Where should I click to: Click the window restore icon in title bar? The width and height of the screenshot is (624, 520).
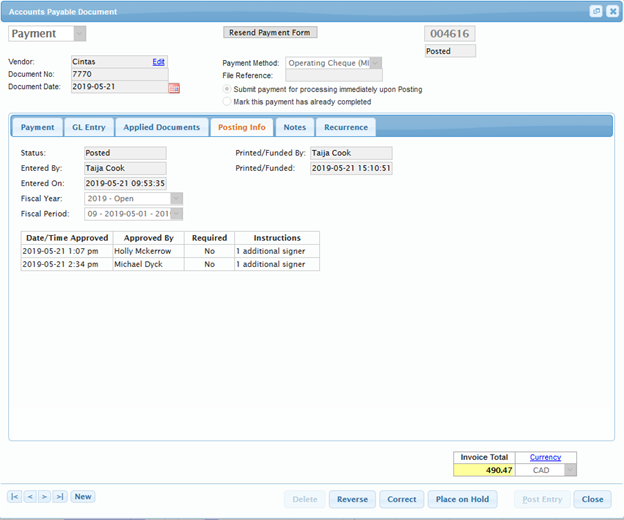tap(596, 11)
